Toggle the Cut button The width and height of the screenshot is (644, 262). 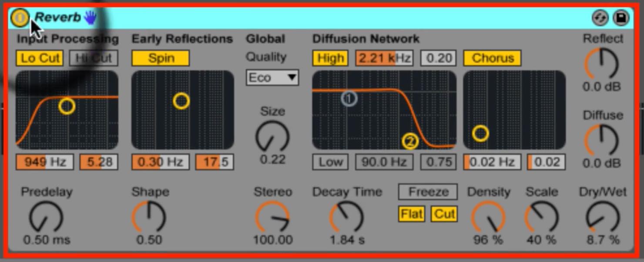tap(444, 214)
